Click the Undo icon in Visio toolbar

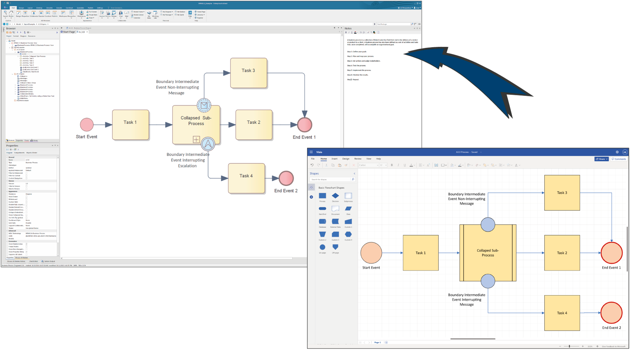pyautogui.click(x=312, y=165)
